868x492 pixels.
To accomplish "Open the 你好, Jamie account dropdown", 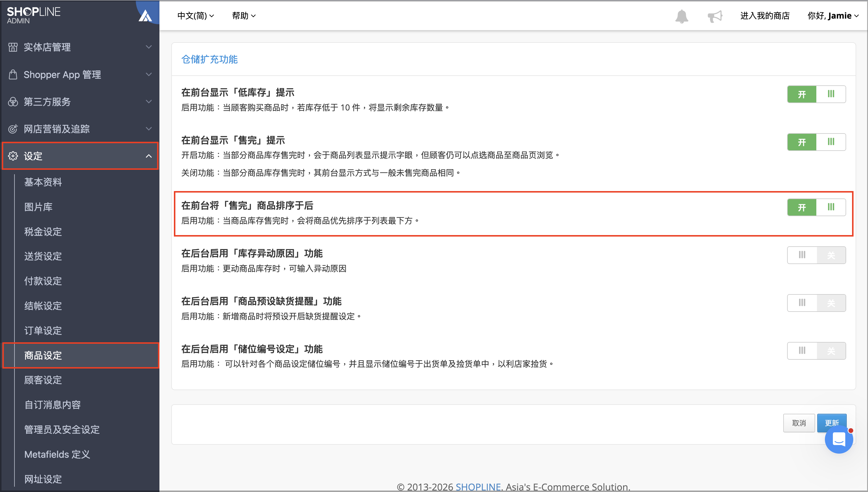I will click(833, 16).
